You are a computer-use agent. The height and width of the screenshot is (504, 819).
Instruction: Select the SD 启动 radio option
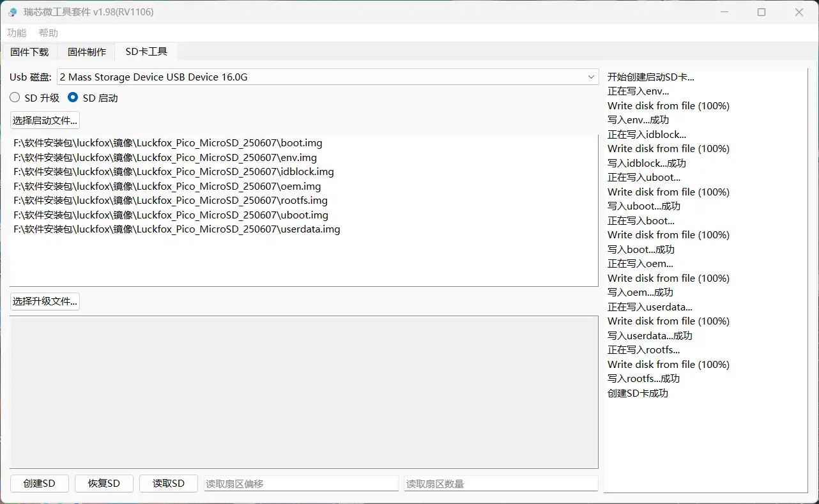coord(73,98)
